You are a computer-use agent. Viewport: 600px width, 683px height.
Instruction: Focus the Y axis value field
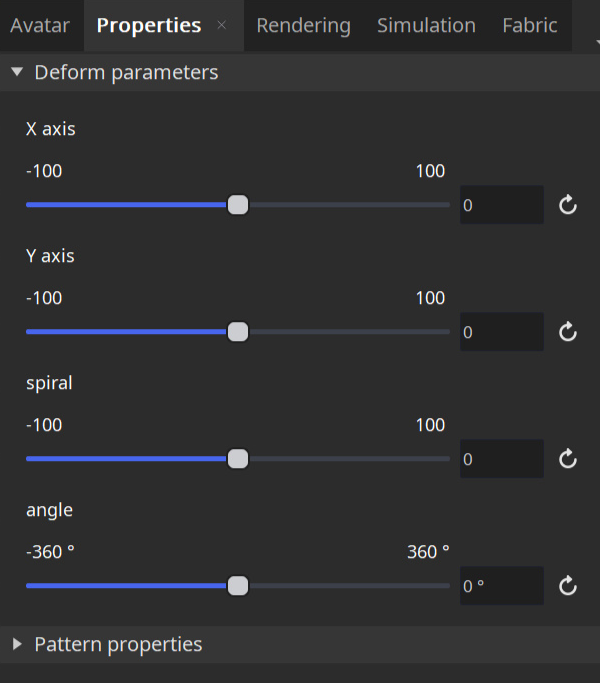click(x=501, y=332)
